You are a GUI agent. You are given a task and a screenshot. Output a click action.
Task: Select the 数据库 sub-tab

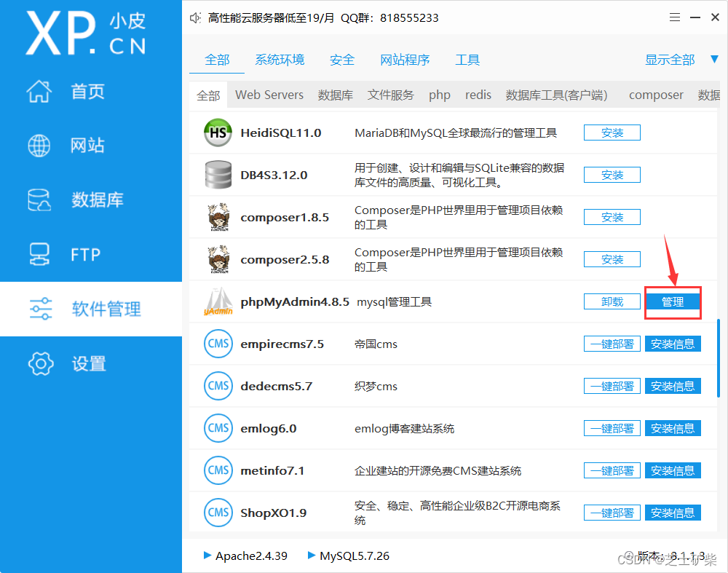[x=335, y=95]
